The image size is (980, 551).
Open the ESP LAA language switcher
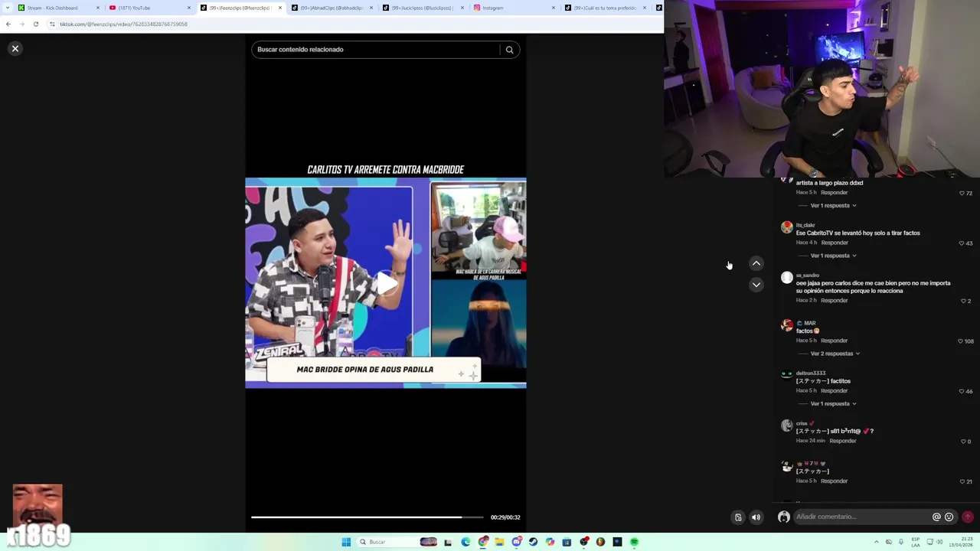[x=916, y=542]
